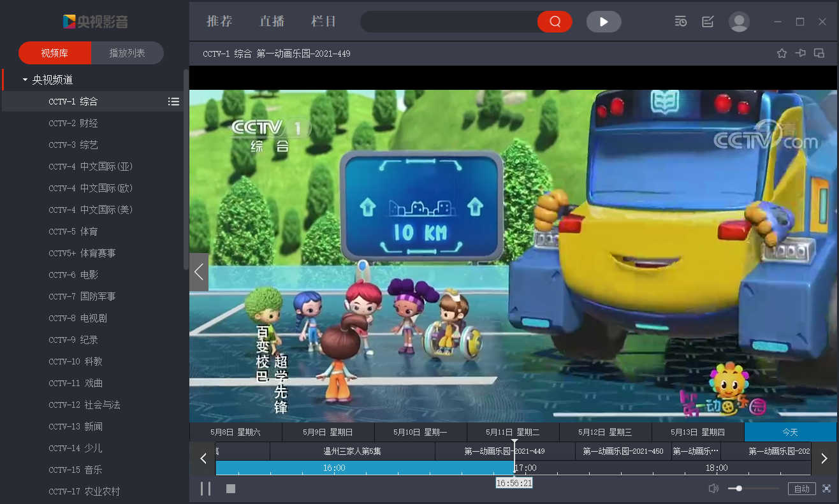
Task: Enter fullscreen with the expand icon
Action: pos(827,489)
